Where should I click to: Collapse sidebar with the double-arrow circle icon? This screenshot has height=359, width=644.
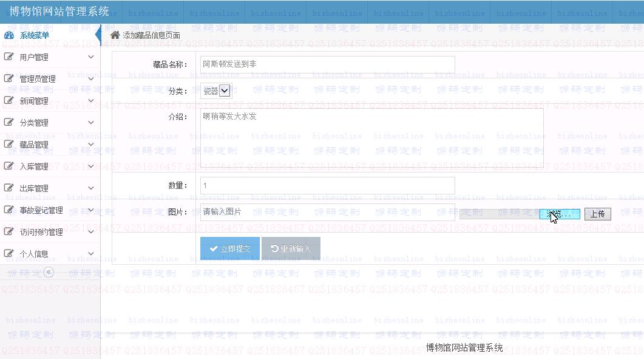[x=49, y=272]
